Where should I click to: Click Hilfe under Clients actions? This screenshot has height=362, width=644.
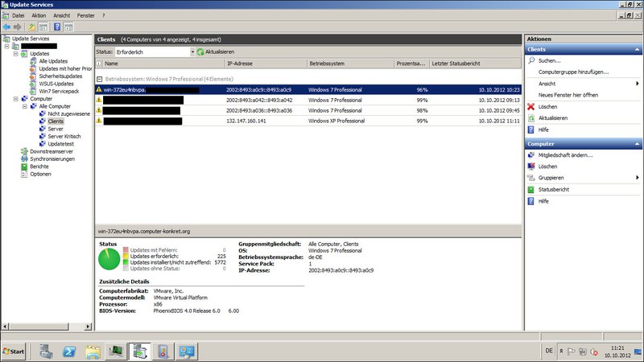543,130
